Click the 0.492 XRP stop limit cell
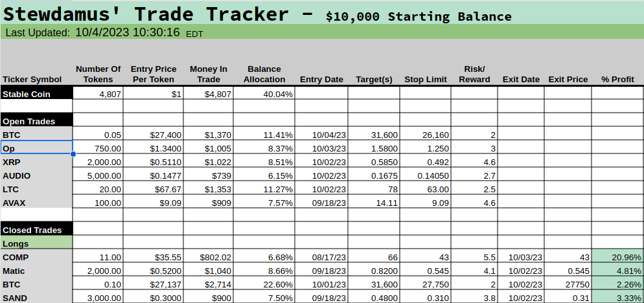 coord(425,162)
